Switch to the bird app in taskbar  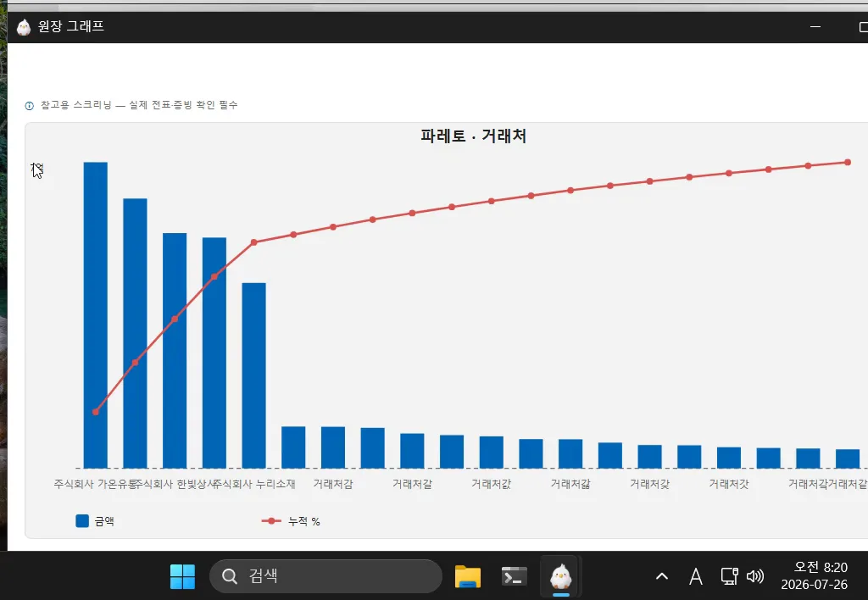point(560,576)
